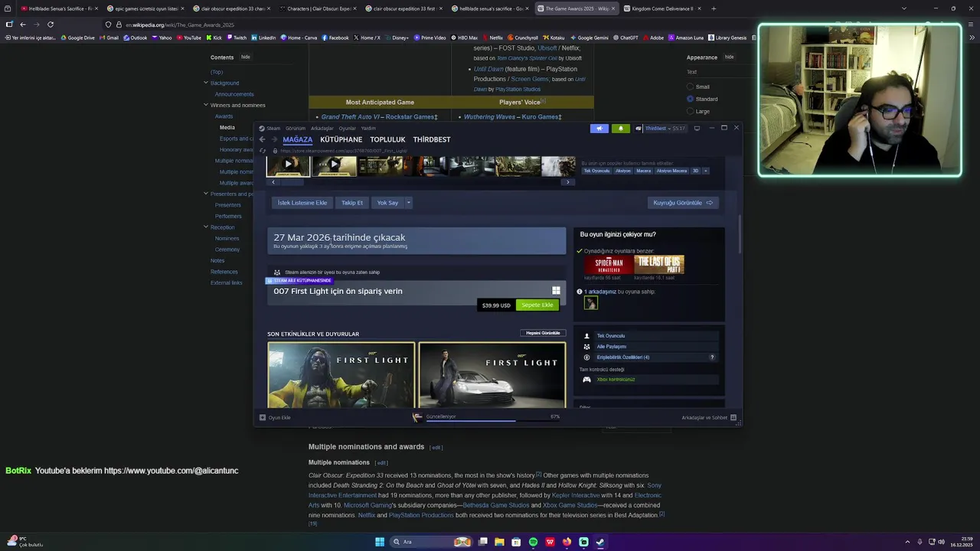Screen dimensions: 980x551
Task: Open Oyunlar menu in Steam
Action: [348, 129]
